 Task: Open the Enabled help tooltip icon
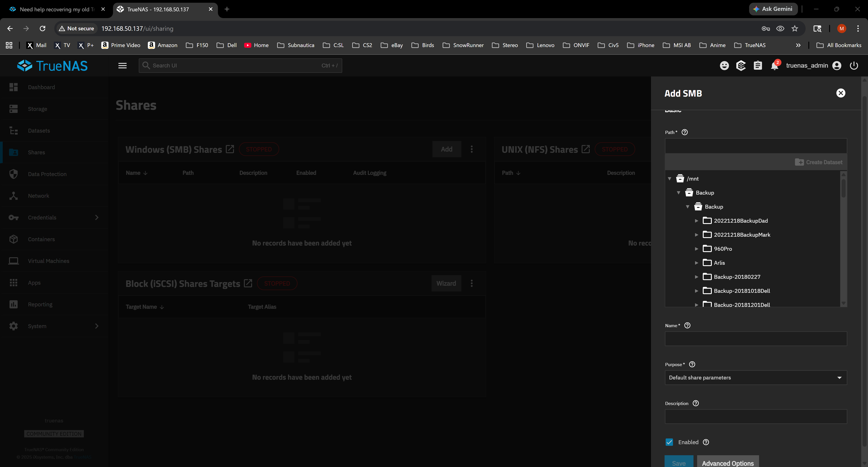(705, 442)
